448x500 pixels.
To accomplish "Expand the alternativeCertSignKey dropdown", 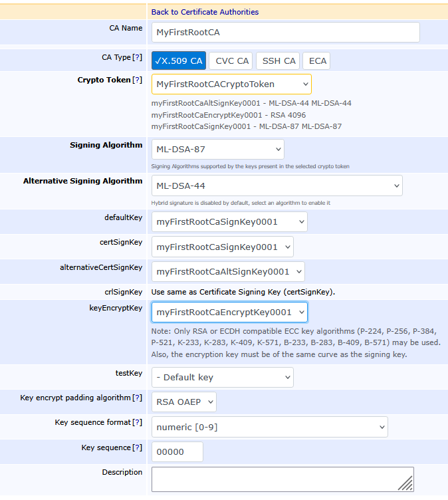I will (x=228, y=271).
